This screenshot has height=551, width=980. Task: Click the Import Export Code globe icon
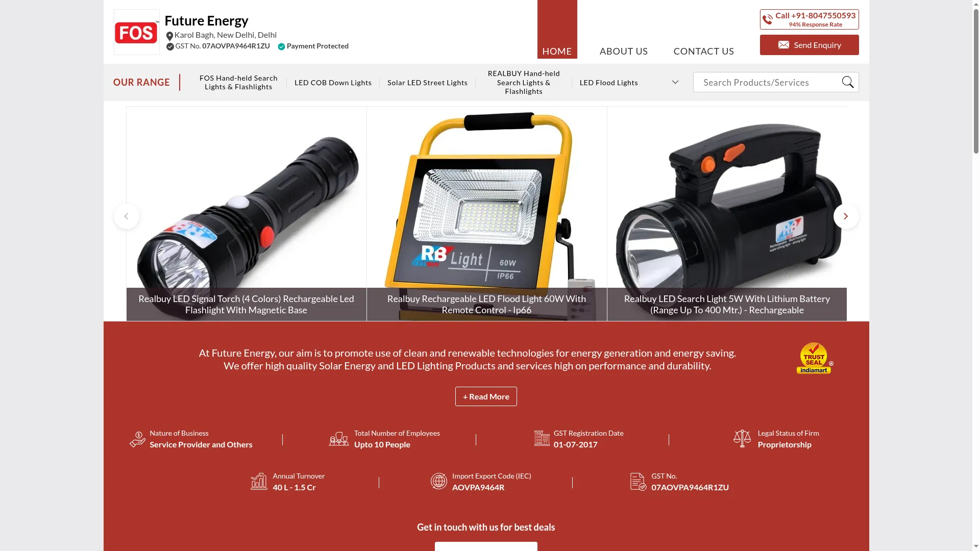[x=439, y=481]
